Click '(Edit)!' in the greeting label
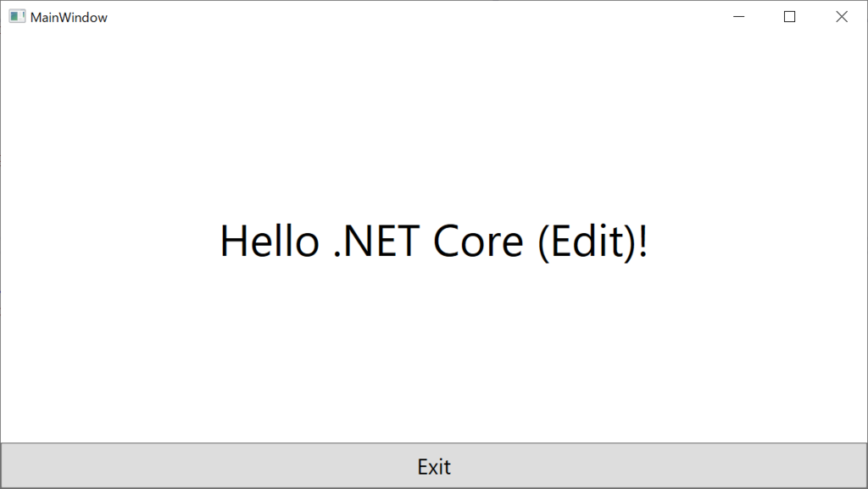The image size is (868, 489). point(593,242)
